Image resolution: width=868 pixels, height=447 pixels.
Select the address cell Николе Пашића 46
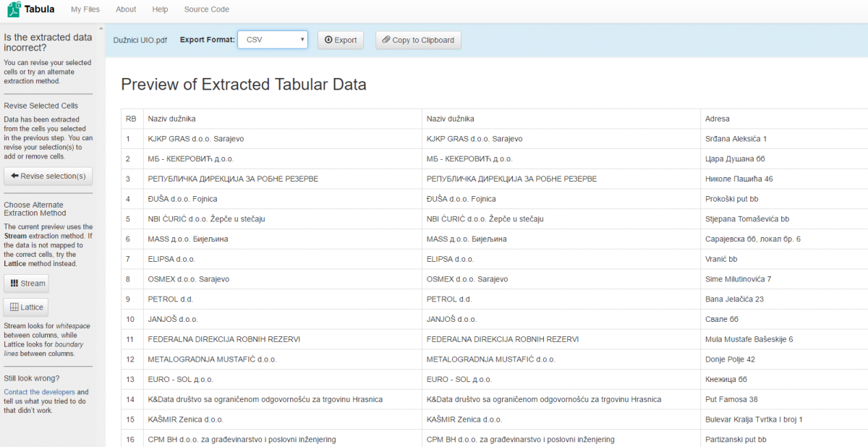[x=784, y=179]
